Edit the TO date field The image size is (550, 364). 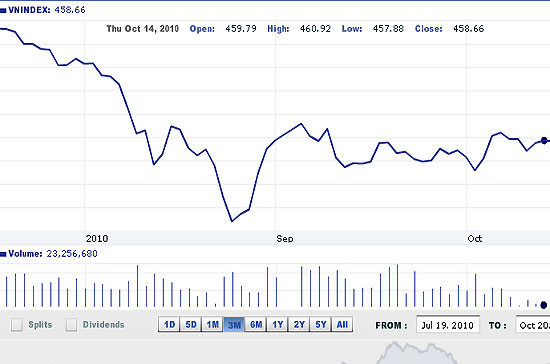tap(533, 325)
